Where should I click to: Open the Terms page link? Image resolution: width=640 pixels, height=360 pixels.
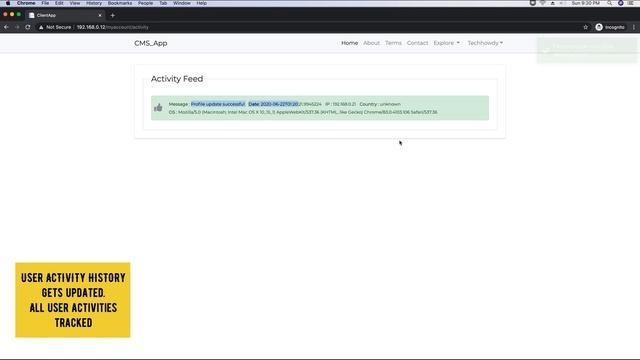coord(393,43)
